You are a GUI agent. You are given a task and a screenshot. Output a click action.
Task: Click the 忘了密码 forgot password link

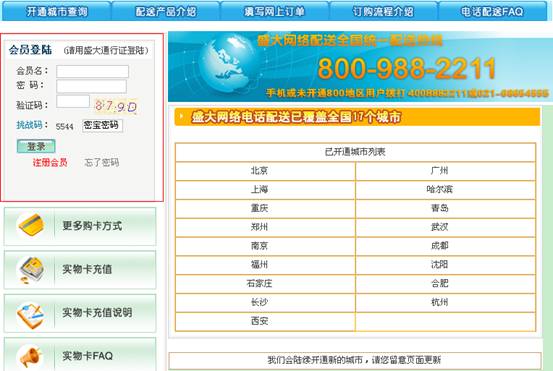(102, 162)
